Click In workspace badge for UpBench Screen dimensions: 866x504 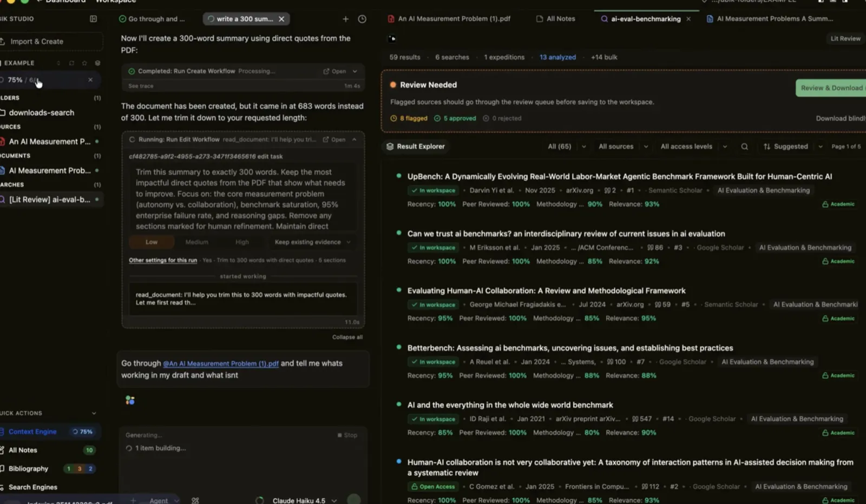click(434, 190)
